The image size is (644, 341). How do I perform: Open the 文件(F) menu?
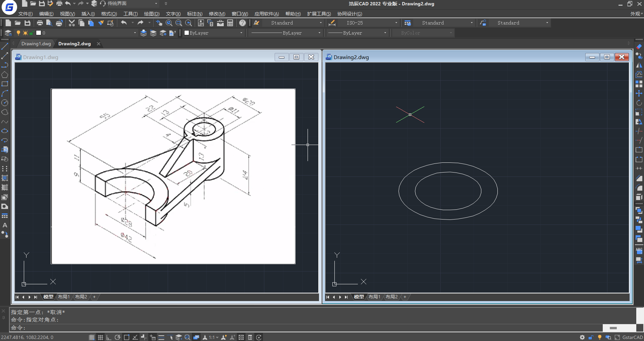(25, 14)
